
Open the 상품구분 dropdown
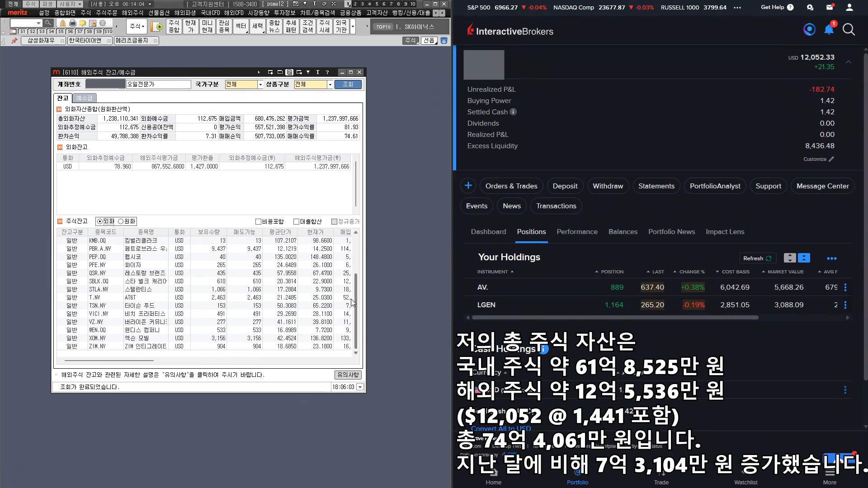(x=330, y=84)
